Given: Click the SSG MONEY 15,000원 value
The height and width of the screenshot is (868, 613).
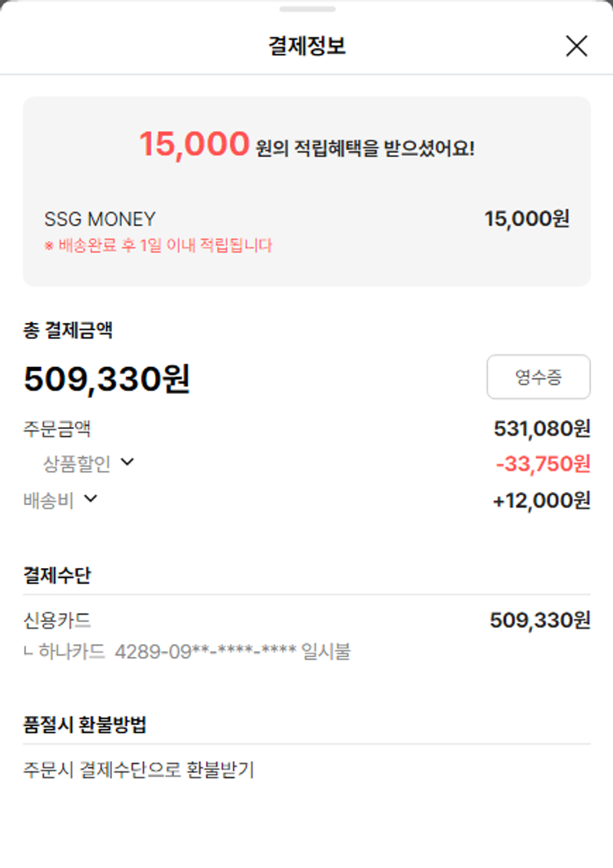Looking at the screenshot, I should pyautogui.click(x=526, y=219).
